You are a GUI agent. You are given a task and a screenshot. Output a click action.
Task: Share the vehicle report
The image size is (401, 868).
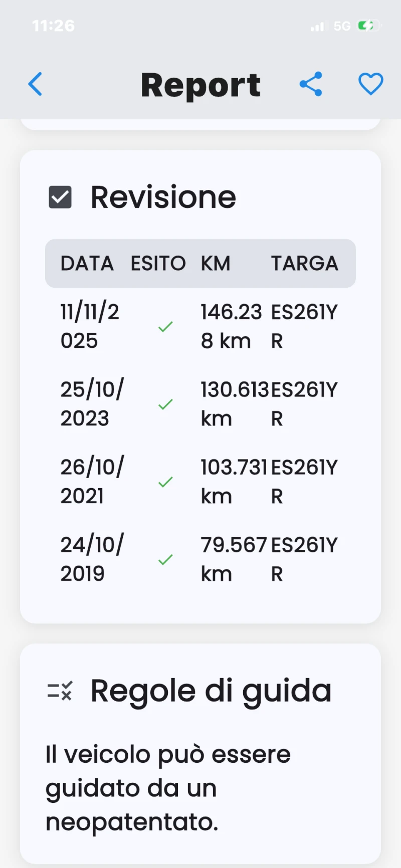(311, 84)
